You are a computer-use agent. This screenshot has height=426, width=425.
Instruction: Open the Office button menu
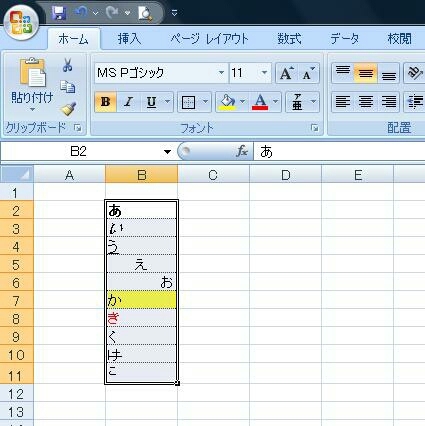tap(21, 22)
